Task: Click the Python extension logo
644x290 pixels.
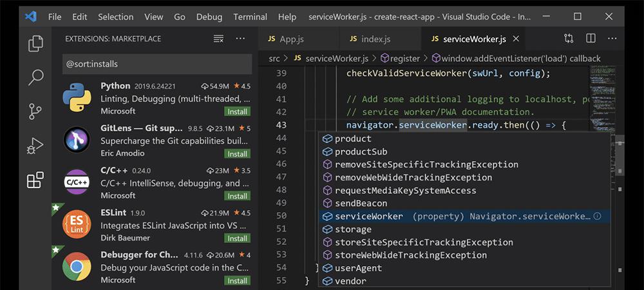Action: tap(77, 97)
